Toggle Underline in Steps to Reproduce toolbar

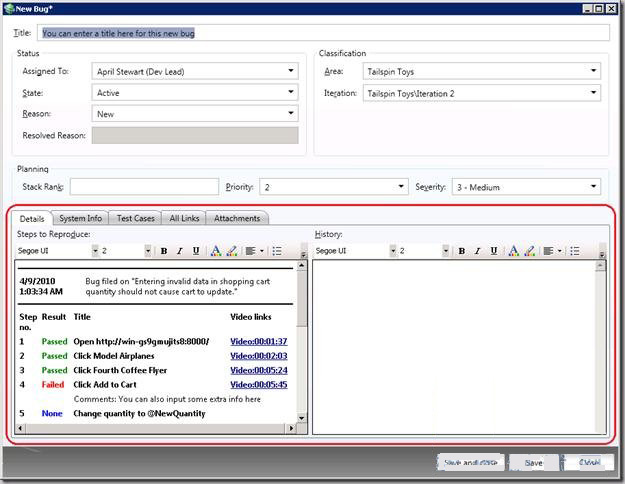pos(196,251)
